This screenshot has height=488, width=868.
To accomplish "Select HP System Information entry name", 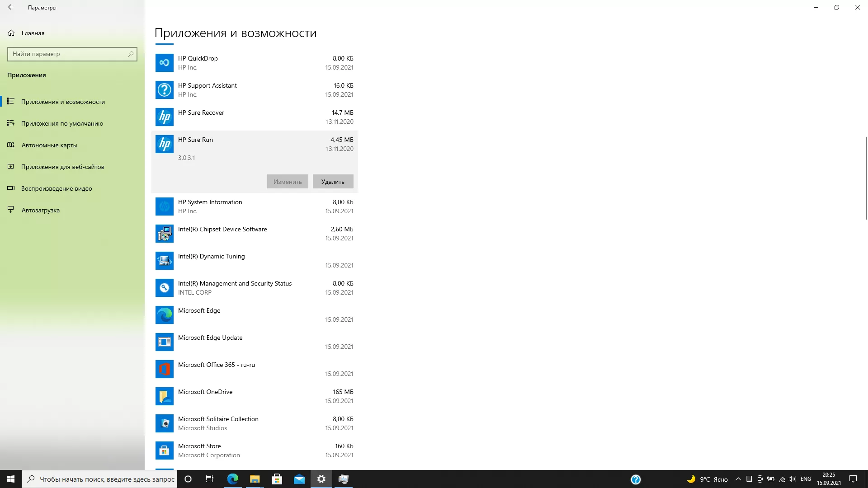I will tap(210, 202).
